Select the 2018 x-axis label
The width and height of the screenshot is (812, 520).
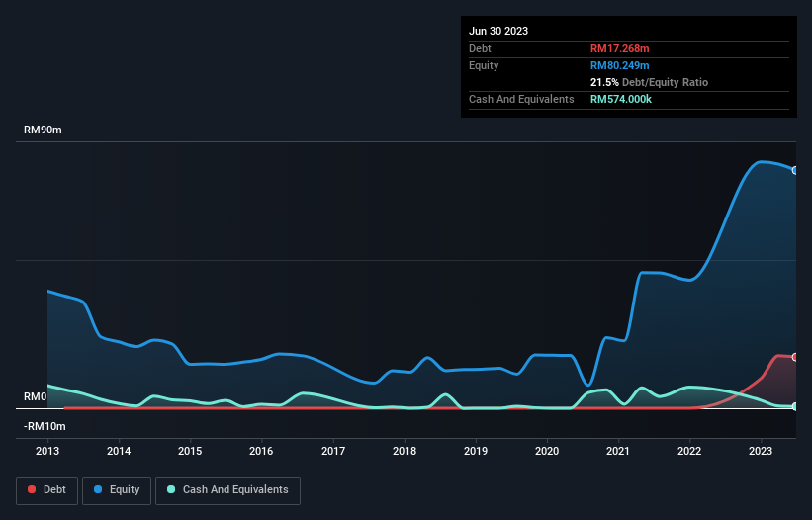(x=405, y=451)
